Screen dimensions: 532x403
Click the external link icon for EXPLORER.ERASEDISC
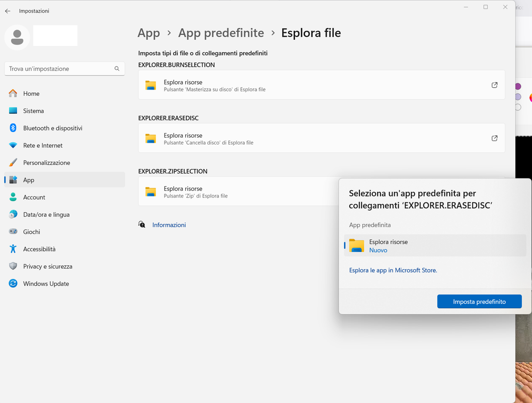494,138
